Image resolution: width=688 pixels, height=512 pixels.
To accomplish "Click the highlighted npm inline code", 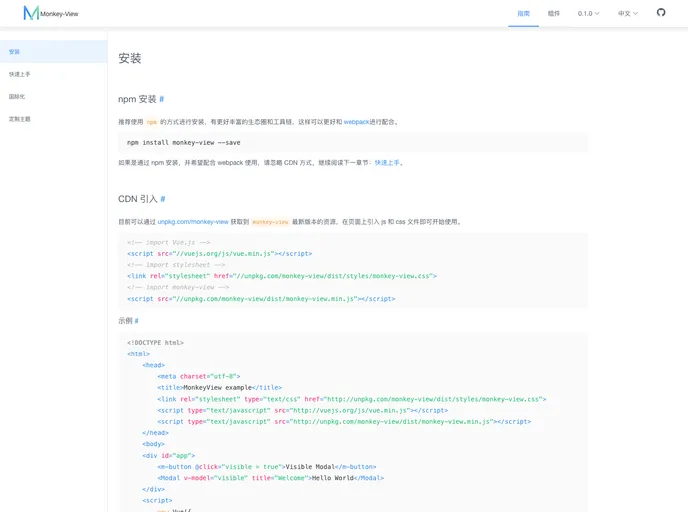I will (x=152, y=122).
